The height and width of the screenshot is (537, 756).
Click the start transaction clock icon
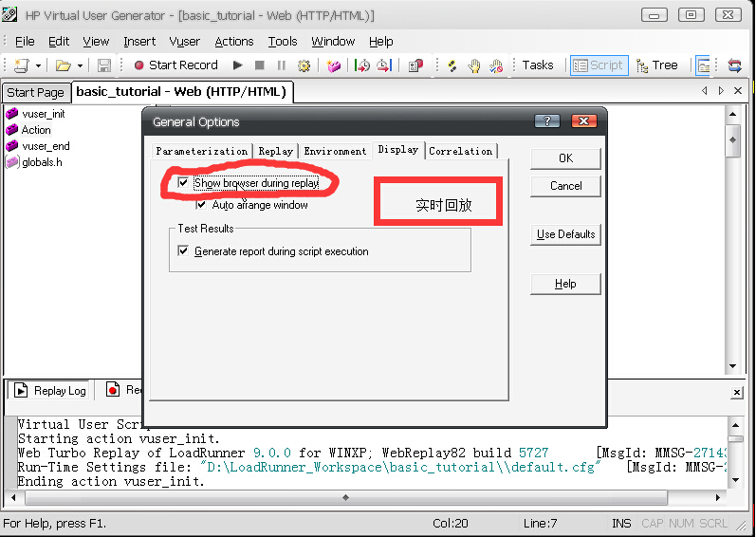(x=362, y=65)
